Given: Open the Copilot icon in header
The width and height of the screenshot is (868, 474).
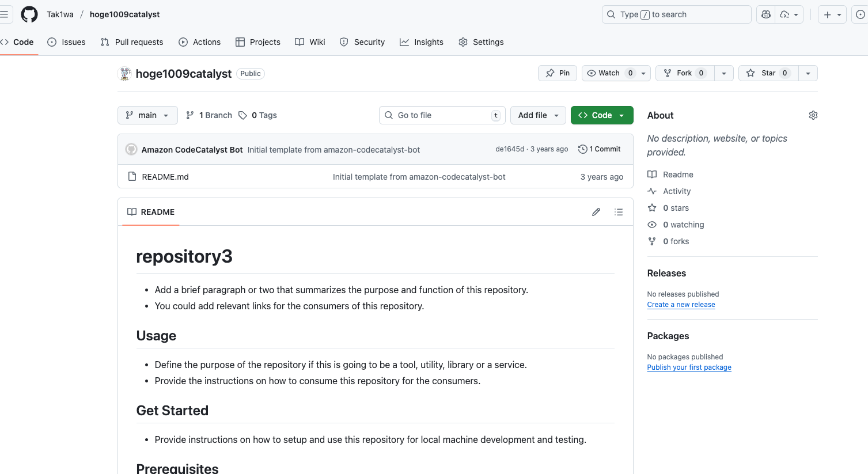Looking at the screenshot, I should coord(765,14).
